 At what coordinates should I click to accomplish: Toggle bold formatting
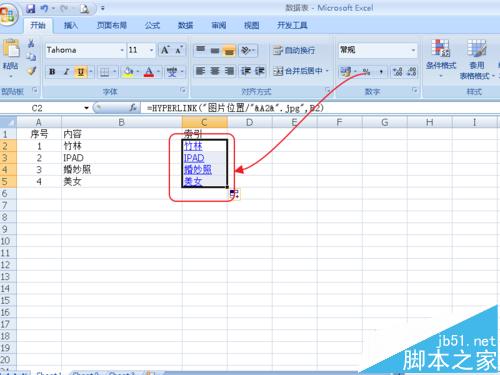52,72
